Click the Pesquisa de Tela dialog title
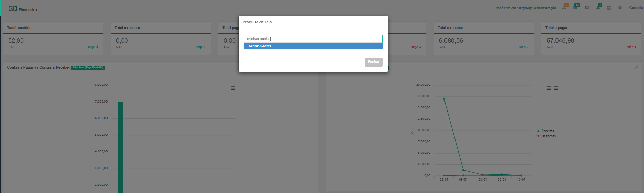Image resolution: width=644 pixels, height=193 pixels. click(x=257, y=22)
